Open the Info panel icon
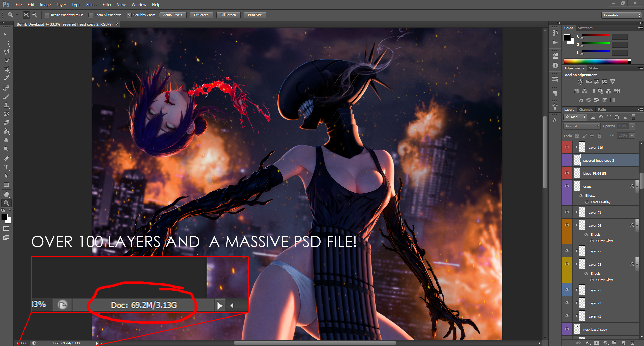The width and height of the screenshot is (644, 346). (x=555, y=66)
